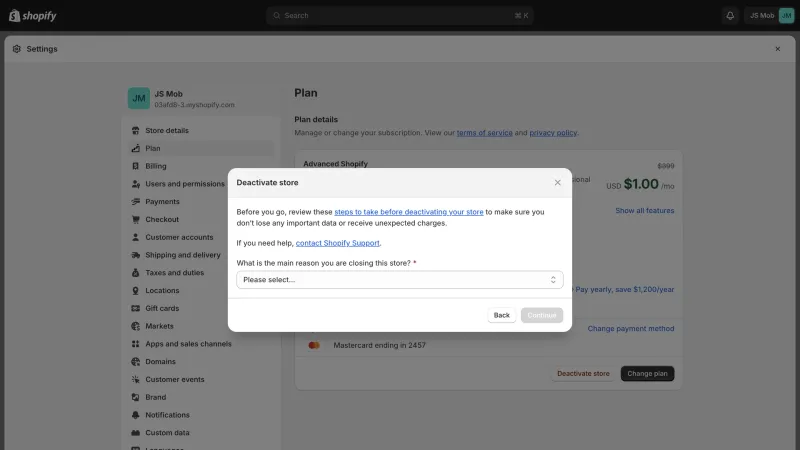
Task: Click Pay yearly, save $1,200/year link
Action: (x=624, y=289)
